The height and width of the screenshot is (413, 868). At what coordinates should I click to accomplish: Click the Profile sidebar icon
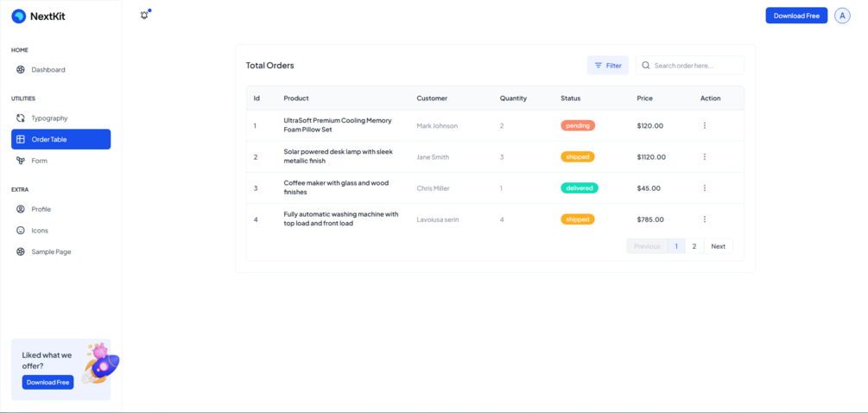coord(21,209)
